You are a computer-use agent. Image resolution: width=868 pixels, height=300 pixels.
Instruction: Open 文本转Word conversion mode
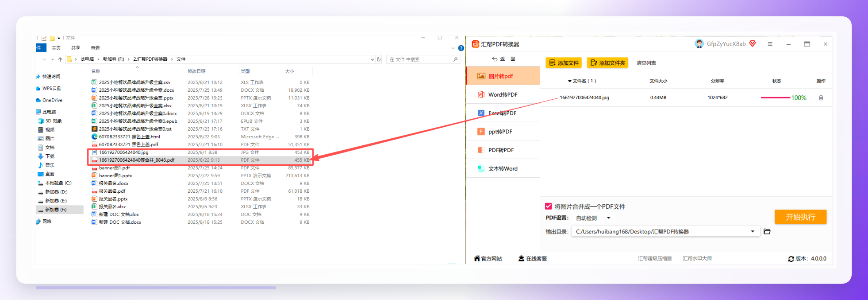coord(503,169)
